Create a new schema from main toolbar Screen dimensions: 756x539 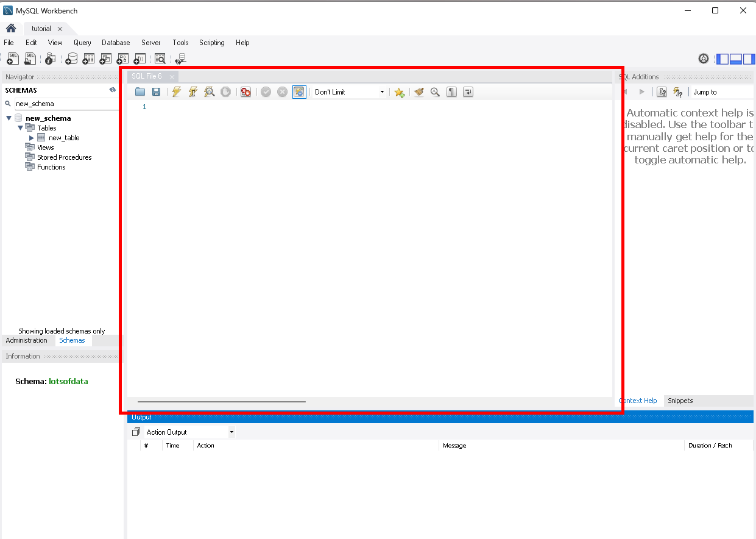tap(71, 59)
